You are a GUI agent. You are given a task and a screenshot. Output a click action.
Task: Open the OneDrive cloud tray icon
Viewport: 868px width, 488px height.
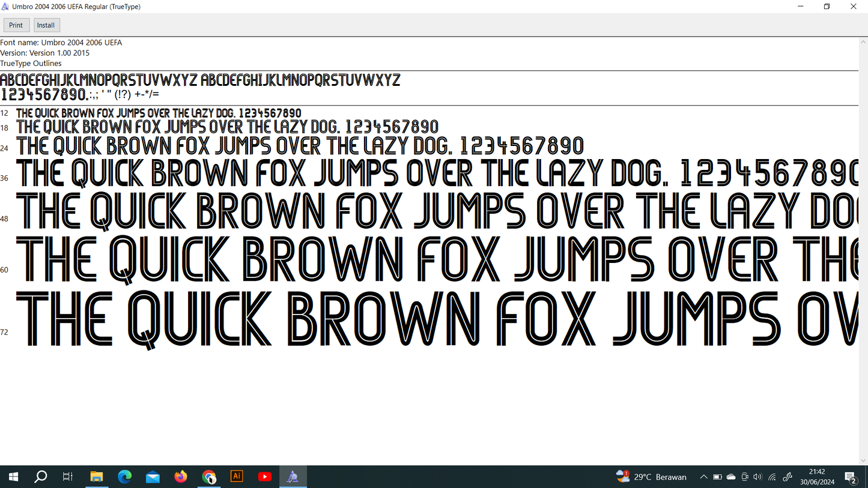731,477
